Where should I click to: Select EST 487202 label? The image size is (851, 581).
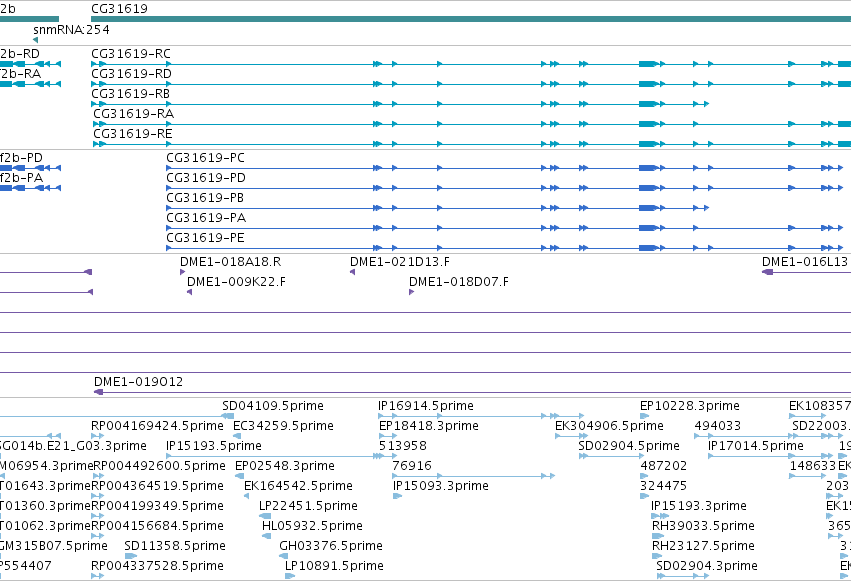[664, 466]
